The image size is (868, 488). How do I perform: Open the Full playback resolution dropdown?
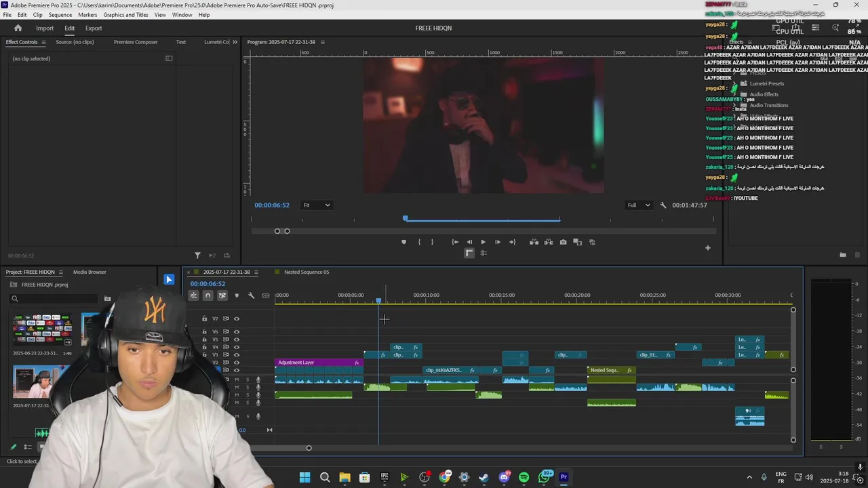pos(639,205)
